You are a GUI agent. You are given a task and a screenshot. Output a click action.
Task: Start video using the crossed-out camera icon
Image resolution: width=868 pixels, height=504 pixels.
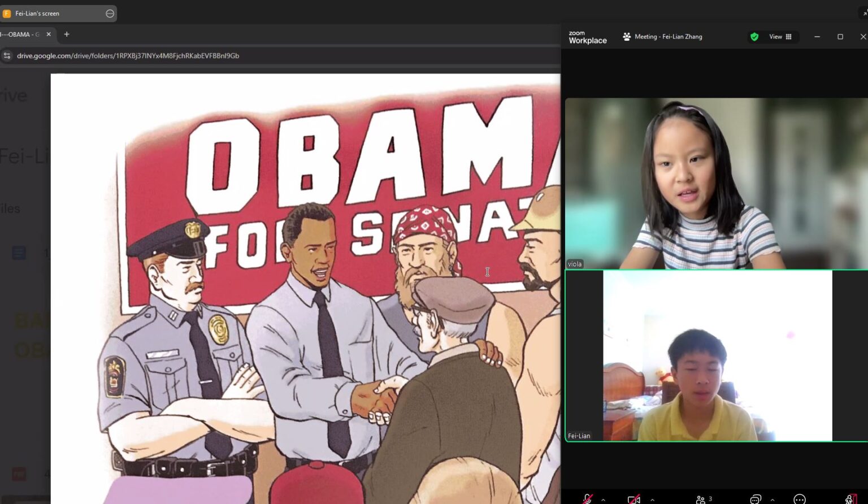[634, 499]
